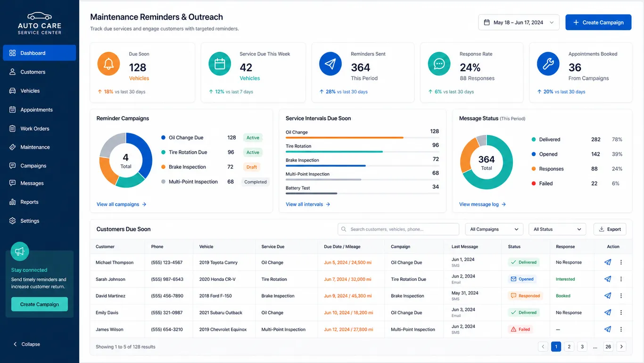Click the wrench Appointments Booked icon

tap(548, 64)
